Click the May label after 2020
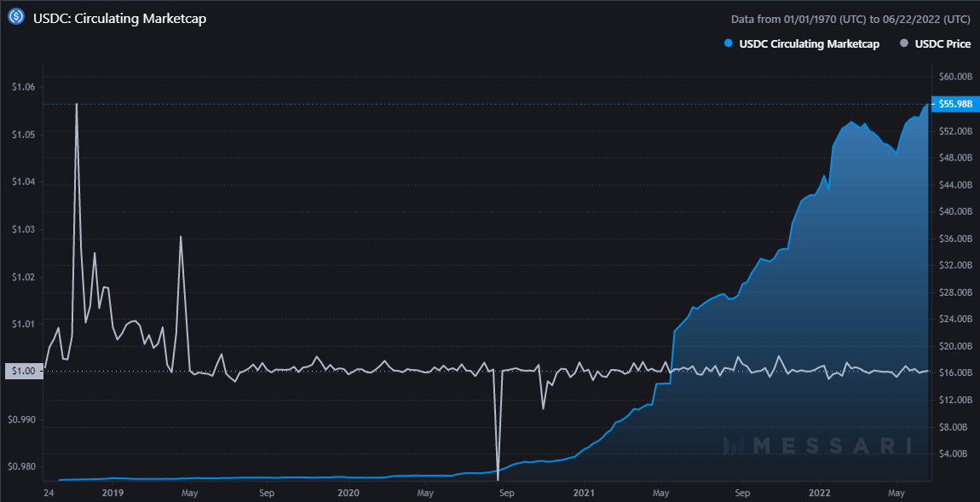Image resolution: width=980 pixels, height=502 pixels. (x=425, y=492)
